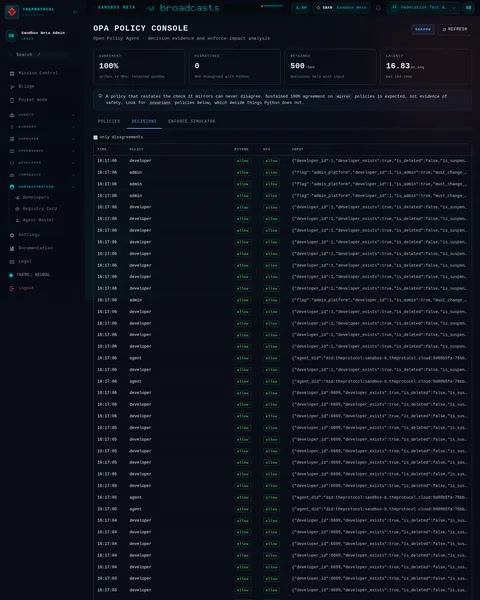
Task: Open Mission Control from the sidebar
Action: pos(38,73)
